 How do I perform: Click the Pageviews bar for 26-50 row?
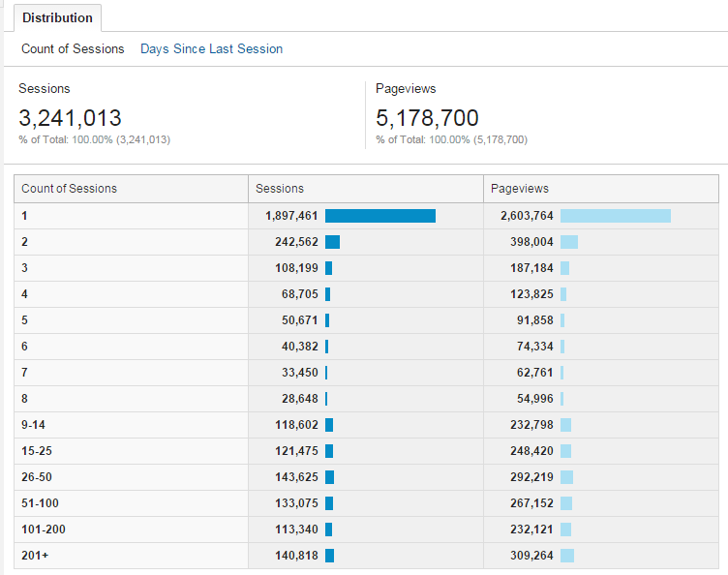(566, 477)
